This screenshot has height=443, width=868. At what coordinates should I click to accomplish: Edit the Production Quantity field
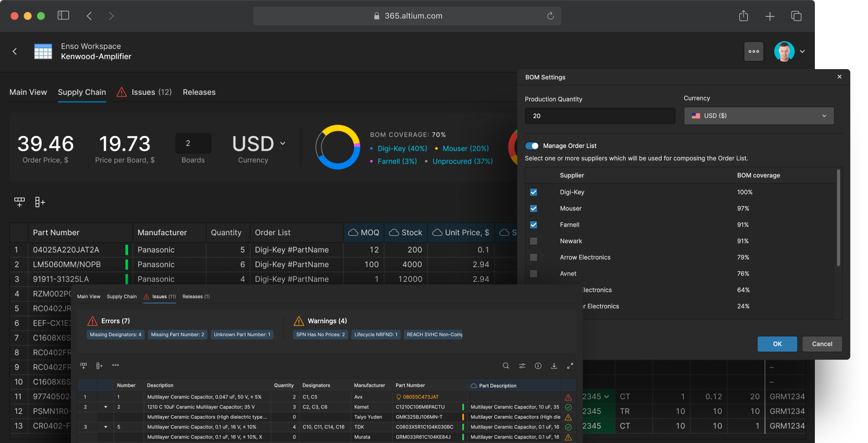(600, 116)
